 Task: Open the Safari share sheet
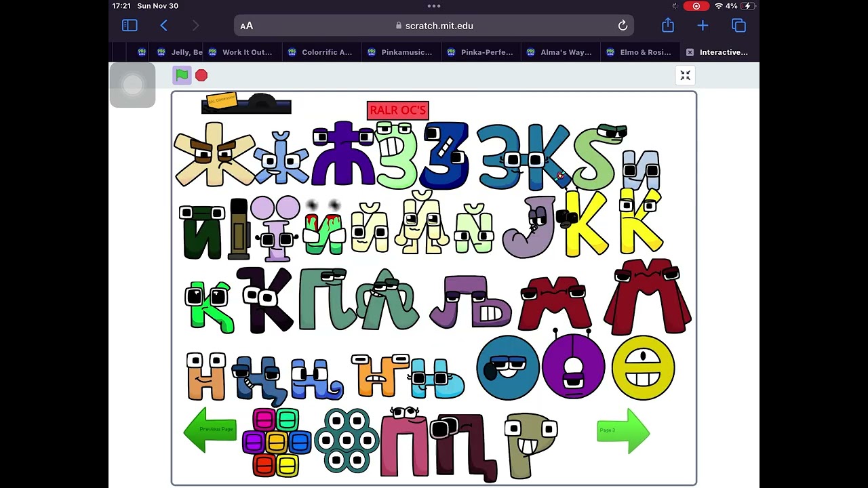pos(668,25)
